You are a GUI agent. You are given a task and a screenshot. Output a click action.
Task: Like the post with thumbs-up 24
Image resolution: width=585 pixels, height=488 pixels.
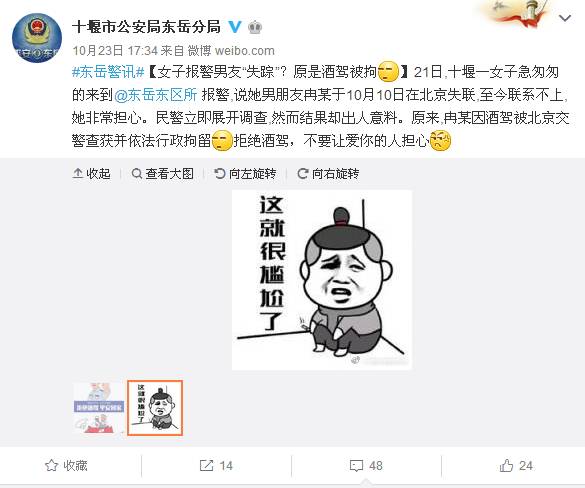point(516,466)
